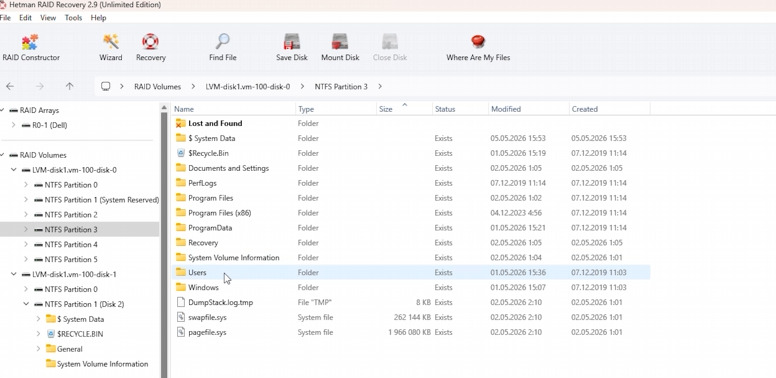
Task: Select the PerfLogs folder
Action: (202, 183)
